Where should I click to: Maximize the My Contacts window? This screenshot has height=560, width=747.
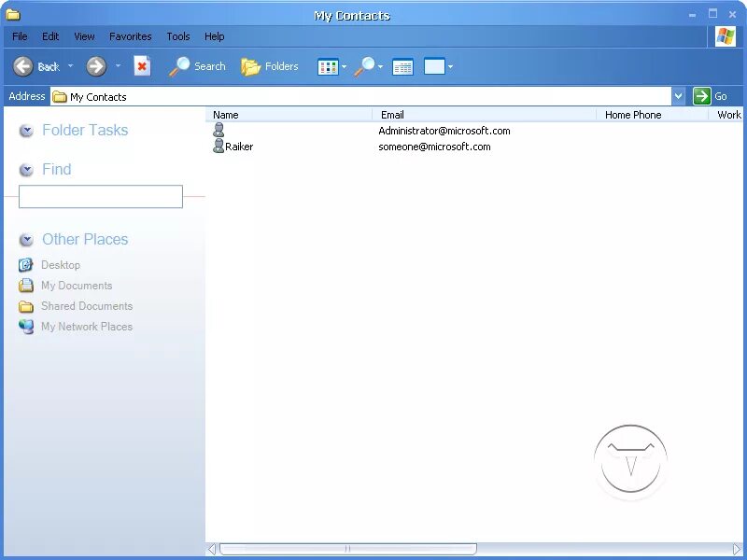tap(712, 14)
